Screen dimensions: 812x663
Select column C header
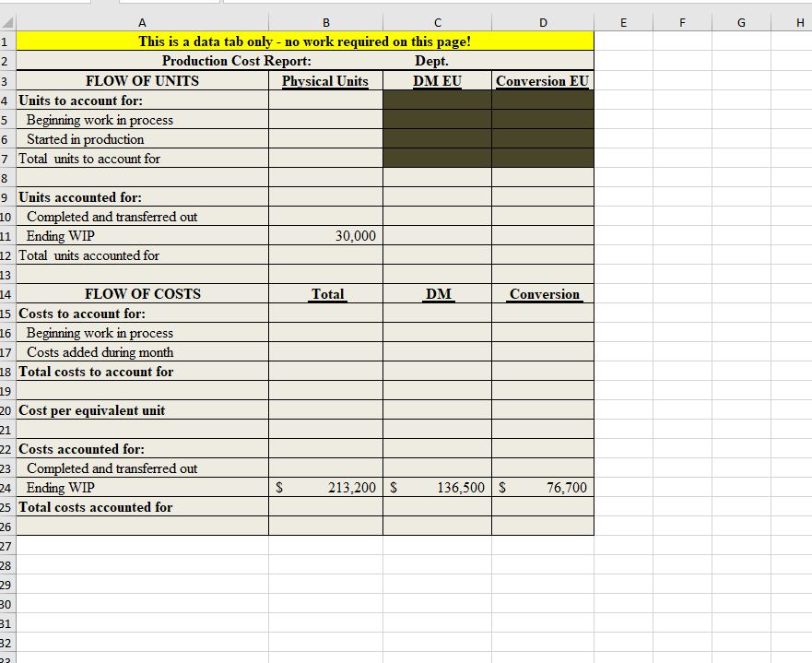(x=438, y=22)
